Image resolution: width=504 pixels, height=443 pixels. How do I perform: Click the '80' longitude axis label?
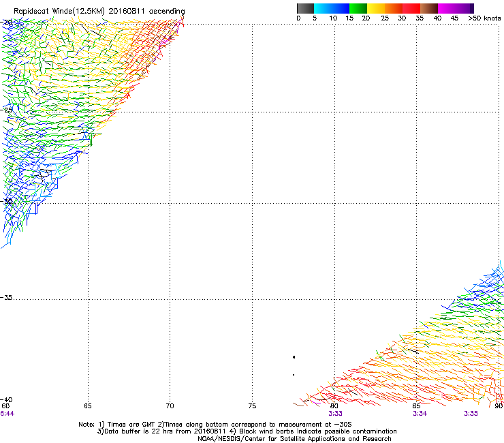[x=334, y=406]
